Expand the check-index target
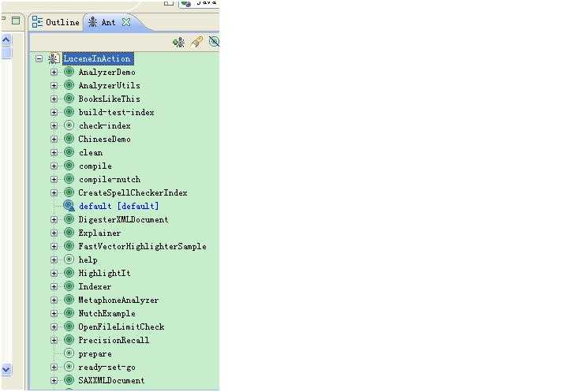Image resolution: width=568 pixels, height=392 pixels. pos(54,125)
